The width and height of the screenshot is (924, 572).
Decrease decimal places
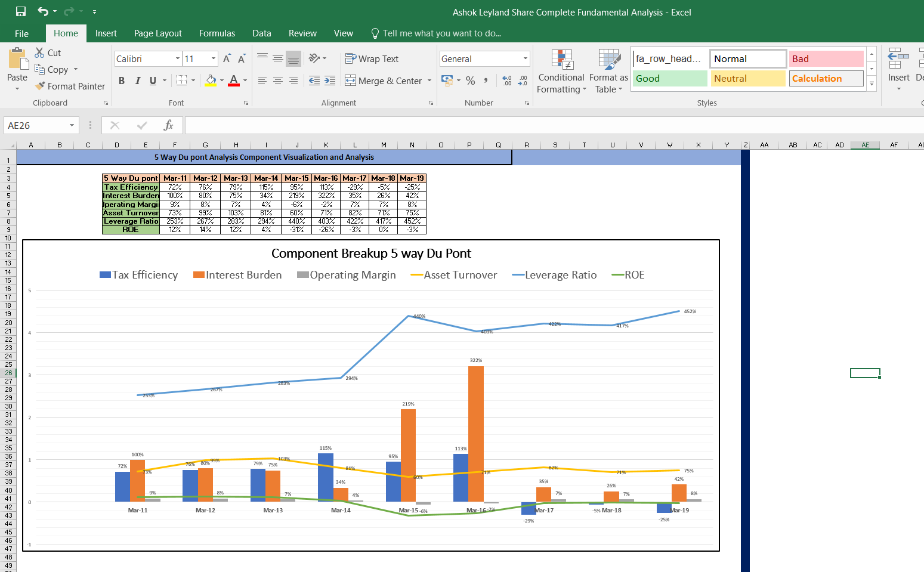point(523,81)
